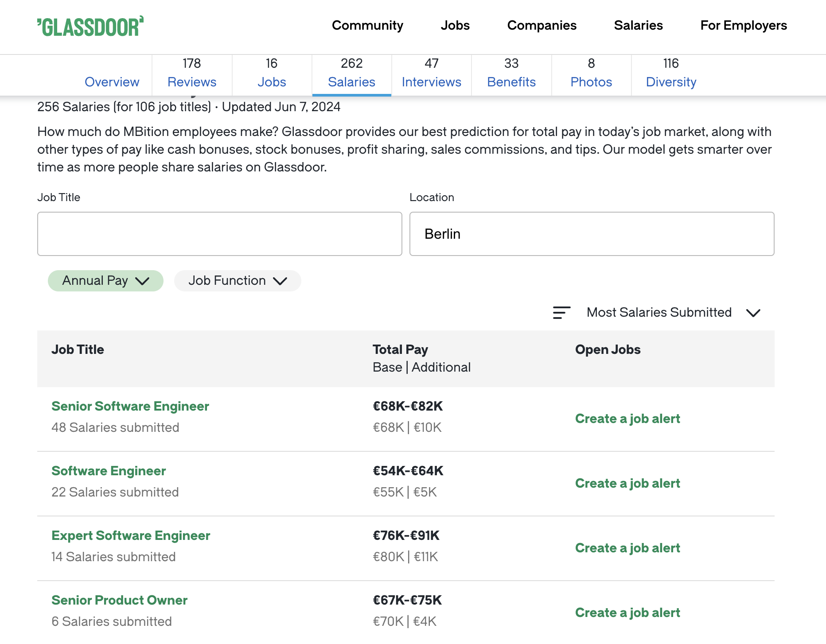
Task: Open the Jobs top navigation item
Action: click(x=455, y=25)
